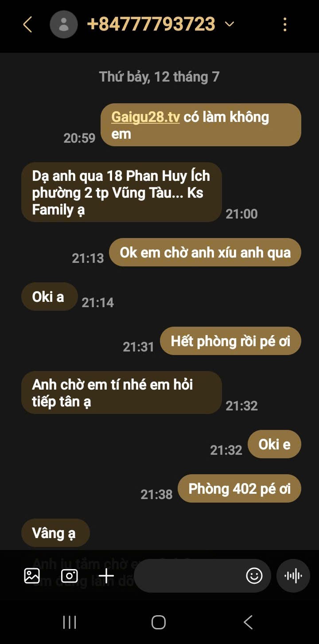Tap the Android back navigation button
319x644 pixels.
pyautogui.click(x=248, y=622)
